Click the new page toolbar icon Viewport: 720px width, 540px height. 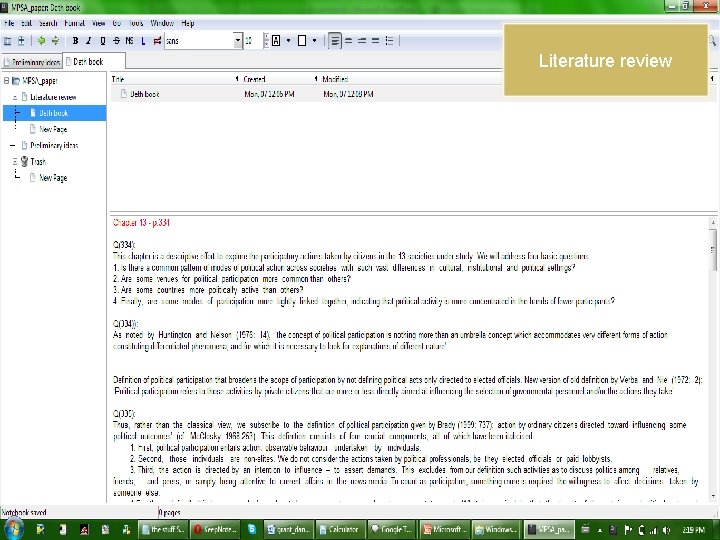(21, 41)
